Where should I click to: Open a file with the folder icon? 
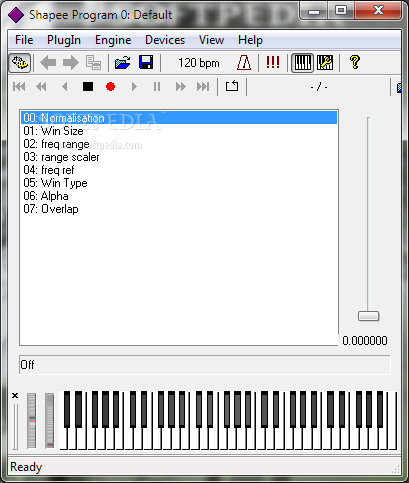(123, 63)
